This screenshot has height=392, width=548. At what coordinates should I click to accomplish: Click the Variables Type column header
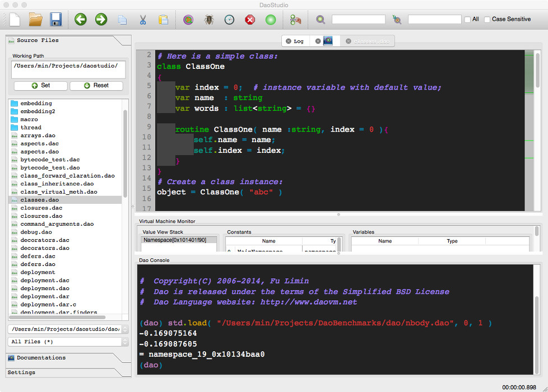point(452,241)
